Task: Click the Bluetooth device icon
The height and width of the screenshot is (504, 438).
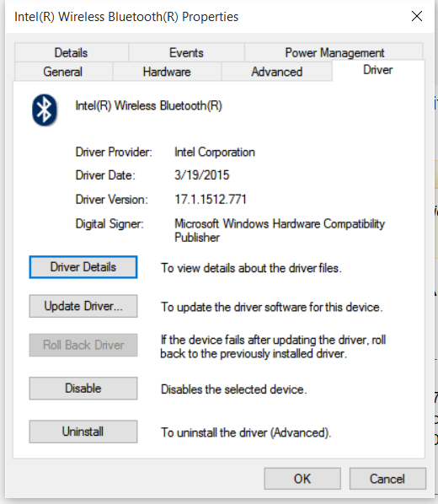Action: tap(45, 110)
